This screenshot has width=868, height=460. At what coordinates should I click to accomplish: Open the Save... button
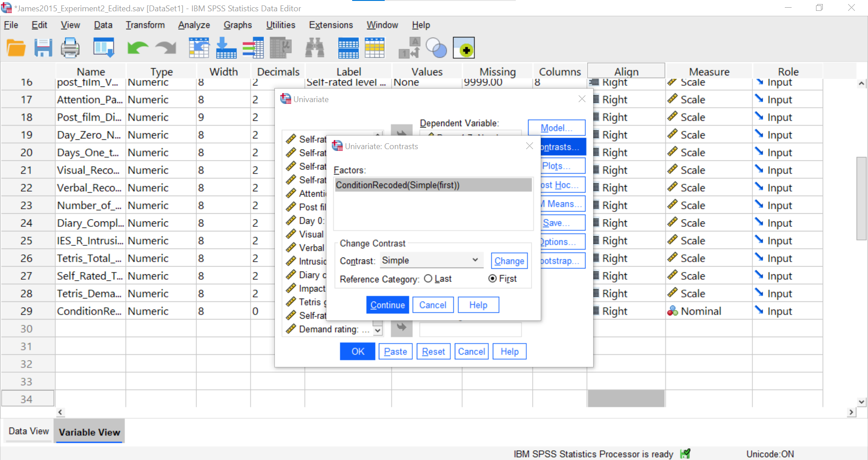(563, 223)
